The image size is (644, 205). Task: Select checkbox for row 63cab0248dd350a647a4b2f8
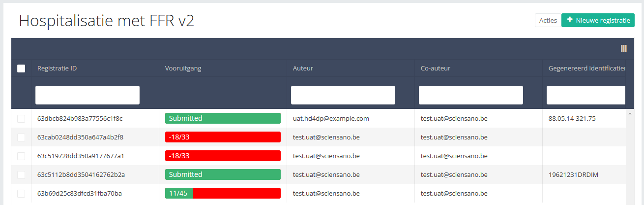[x=21, y=137]
